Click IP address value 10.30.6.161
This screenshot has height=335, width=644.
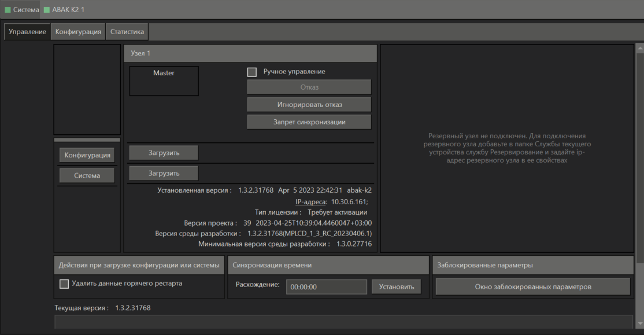click(x=350, y=201)
